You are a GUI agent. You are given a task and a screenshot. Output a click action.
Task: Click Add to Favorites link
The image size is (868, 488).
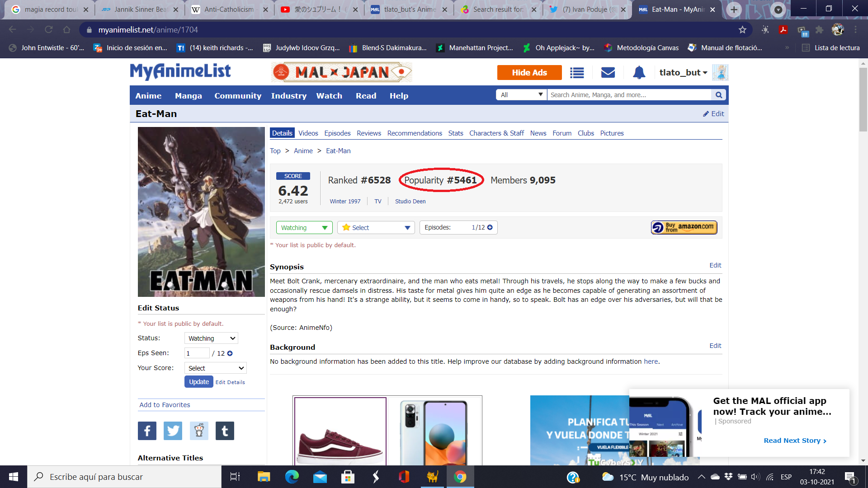pos(165,405)
